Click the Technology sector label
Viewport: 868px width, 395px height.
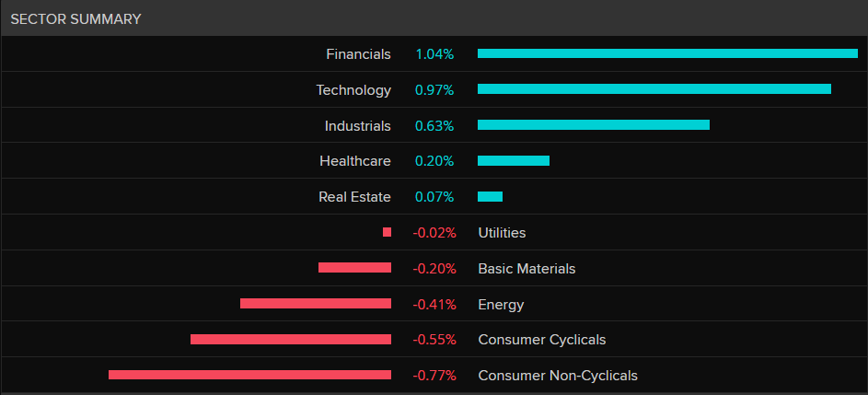(x=353, y=90)
